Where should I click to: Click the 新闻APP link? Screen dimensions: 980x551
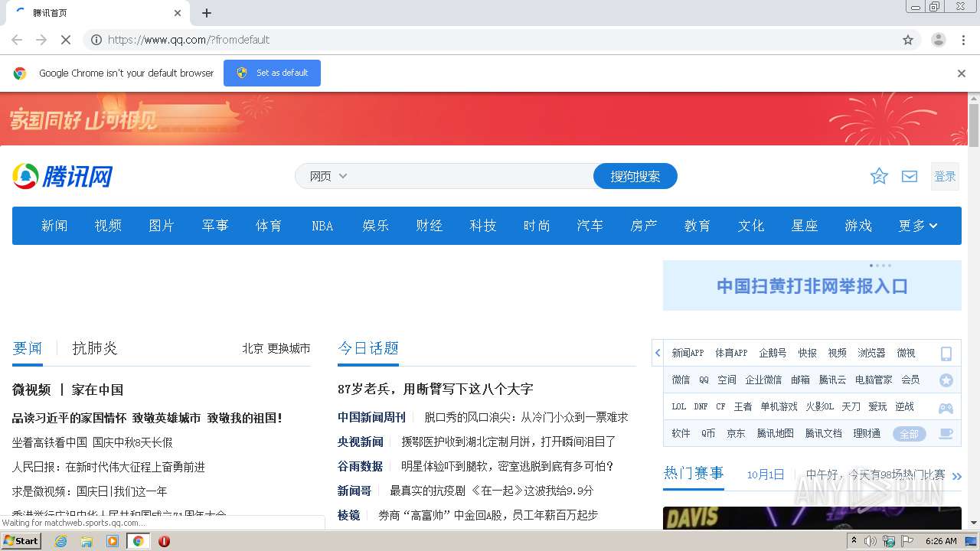point(688,353)
